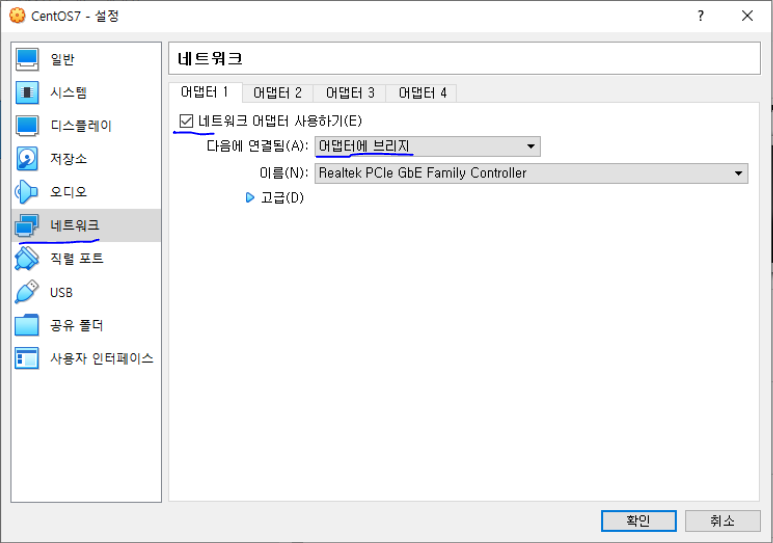Click the USB plug icon

point(27,291)
